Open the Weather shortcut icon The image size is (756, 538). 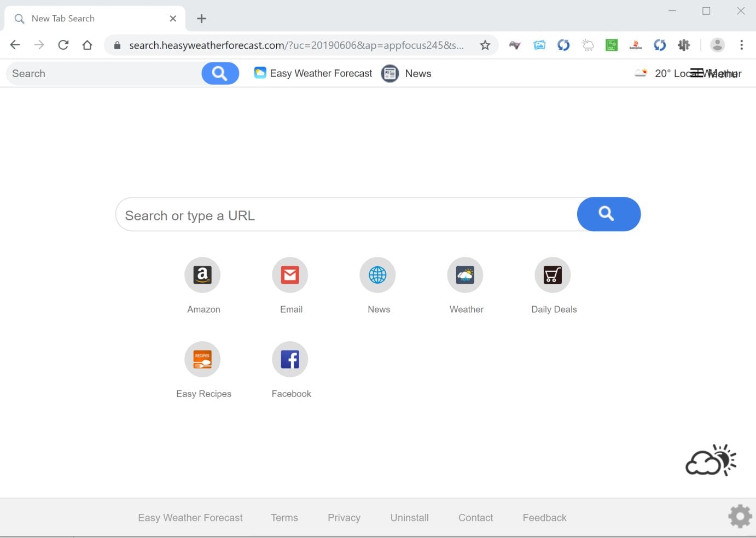(465, 275)
